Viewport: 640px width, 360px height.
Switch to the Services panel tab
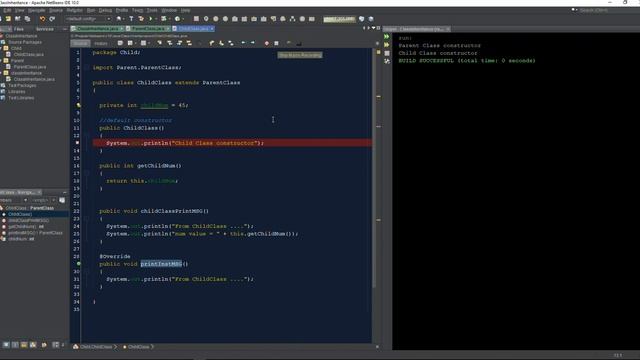pyautogui.click(x=44, y=29)
